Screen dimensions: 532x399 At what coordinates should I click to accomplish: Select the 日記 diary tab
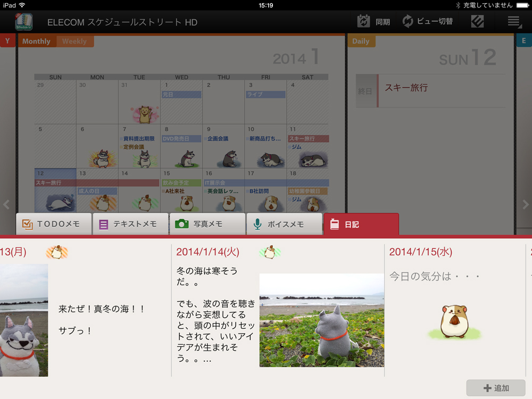[361, 224]
